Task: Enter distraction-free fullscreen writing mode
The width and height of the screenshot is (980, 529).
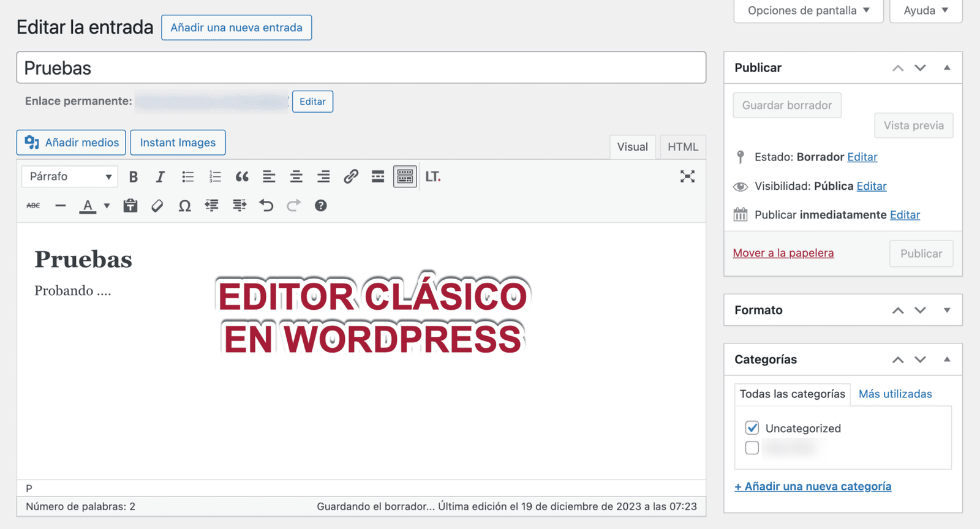Action: point(687,177)
